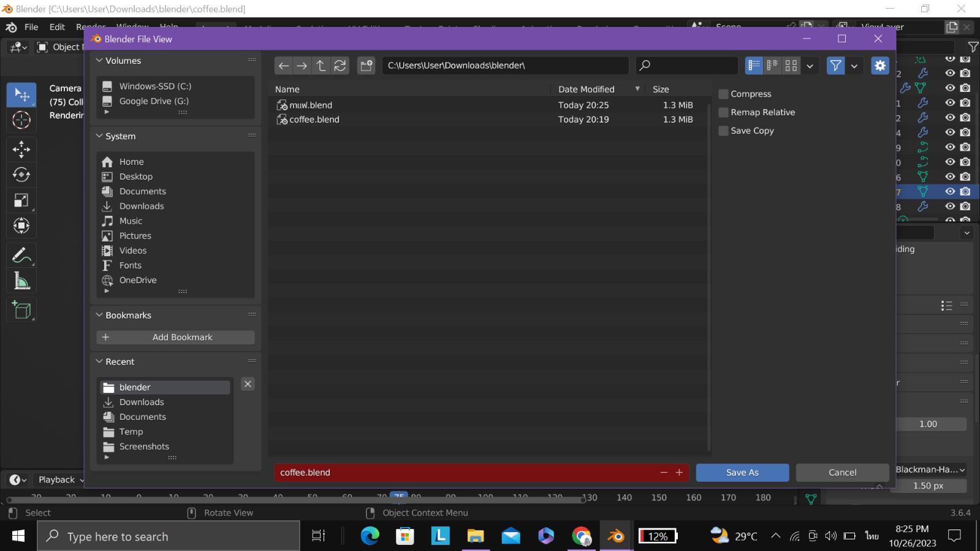Image resolution: width=980 pixels, height=551 pixels.
Task: Select the Move tool in Blender toolbar
Action: (21, 149)
